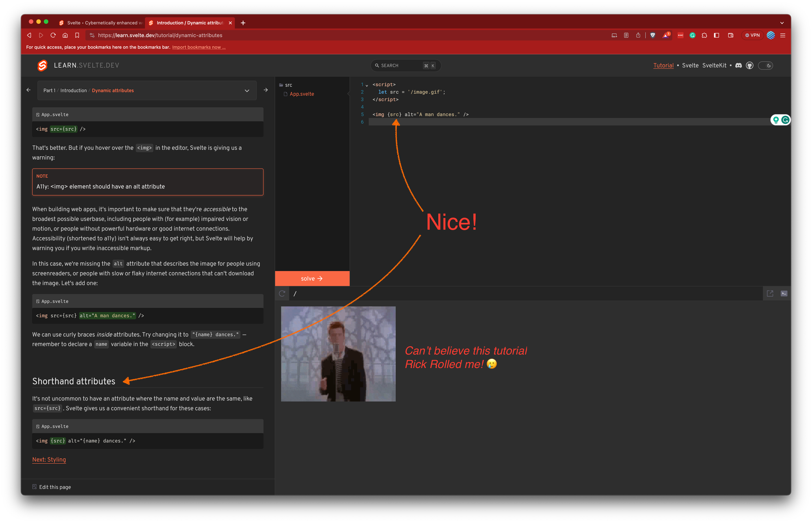This screenshot has height=523, width=812.
Task: Click the forward navigation arrow in tutorial
Action: tap(266, 90)
